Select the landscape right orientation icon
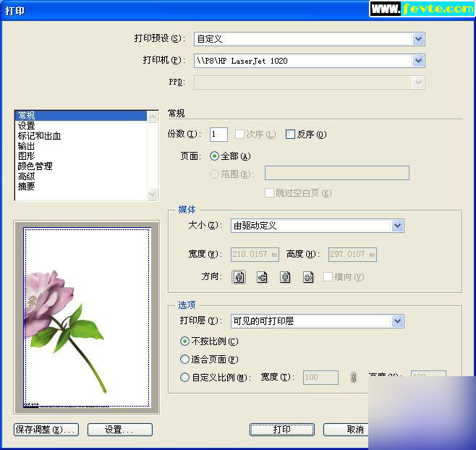Screen dimensions: 476x450 [309, 276]
